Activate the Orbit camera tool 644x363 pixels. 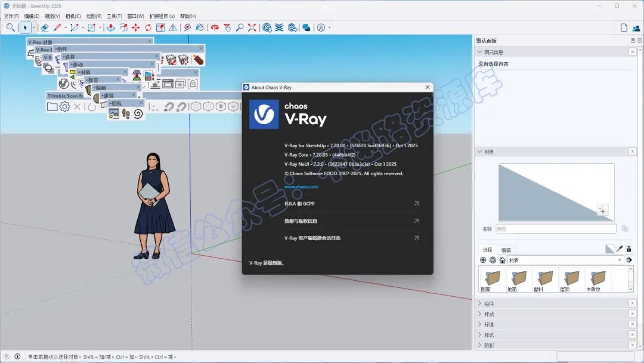pos(215,27)
